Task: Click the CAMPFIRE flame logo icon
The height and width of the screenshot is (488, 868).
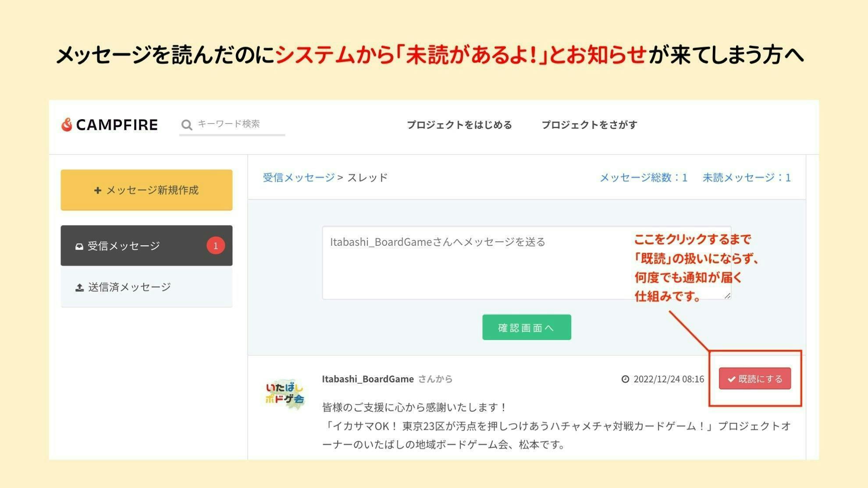Action: click(x=67, y=125)
